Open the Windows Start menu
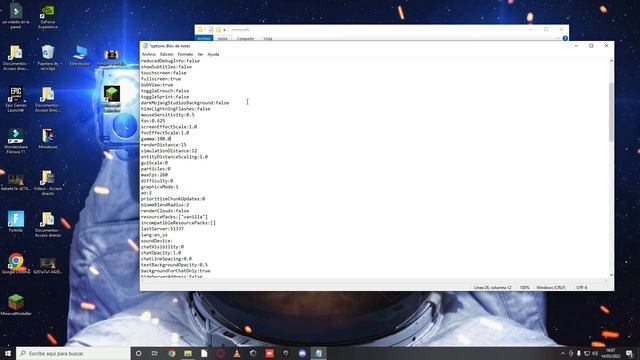The image size is (640, 360). (8, 353)
